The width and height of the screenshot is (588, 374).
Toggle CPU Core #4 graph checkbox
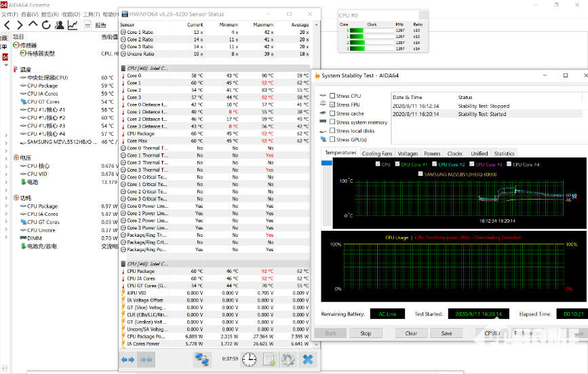tap(509, 164)
